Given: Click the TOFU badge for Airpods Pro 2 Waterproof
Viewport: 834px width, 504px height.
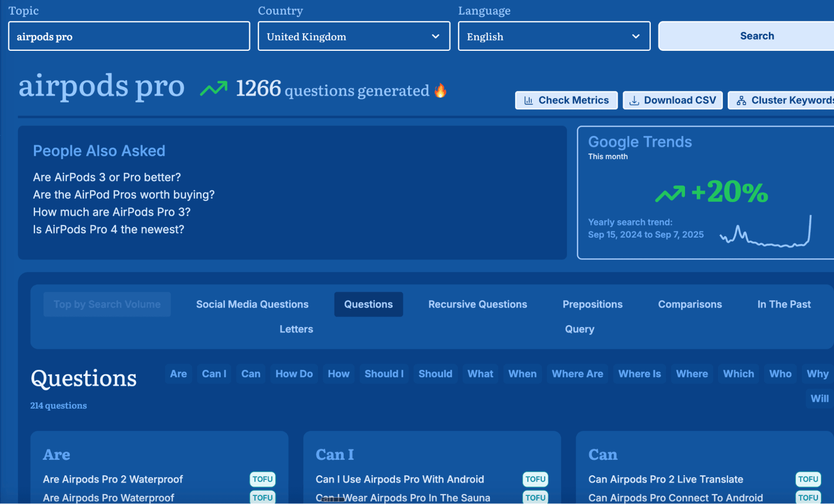Looking at the screenshot, I should [x=262, y=479].
